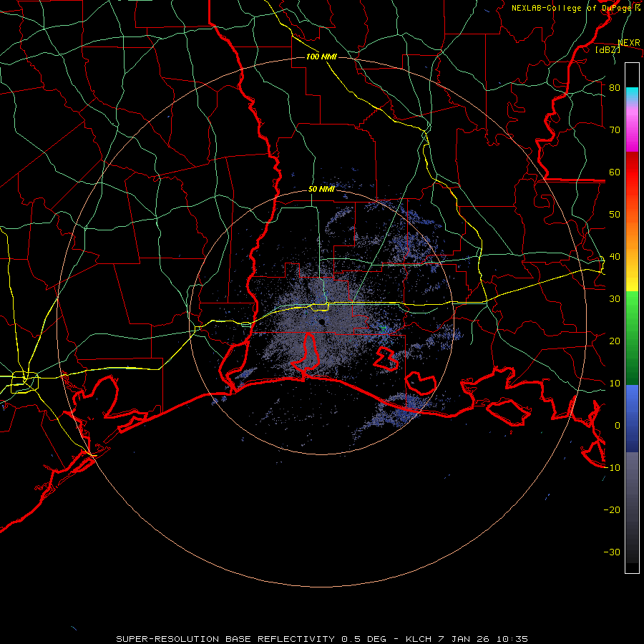Click the 20 value on the dBZ scale
The height and width of the screenshot is (644, 644).
[615, 341]
